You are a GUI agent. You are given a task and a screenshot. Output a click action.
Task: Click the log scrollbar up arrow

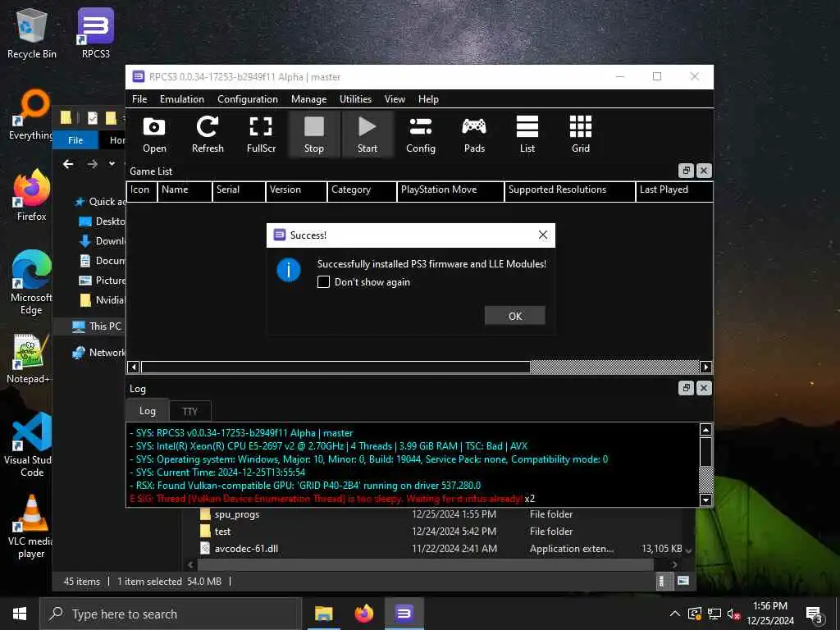click(705, 430)
